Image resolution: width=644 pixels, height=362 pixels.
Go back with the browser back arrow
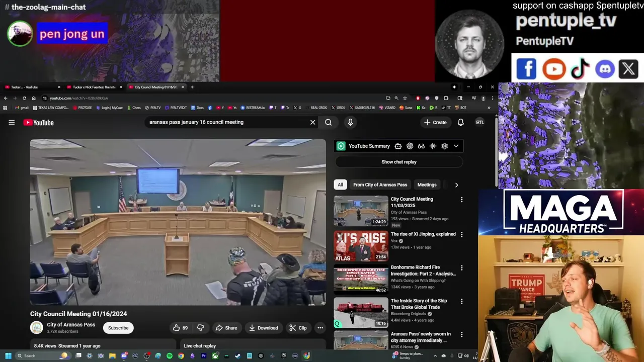click(6, 98)
